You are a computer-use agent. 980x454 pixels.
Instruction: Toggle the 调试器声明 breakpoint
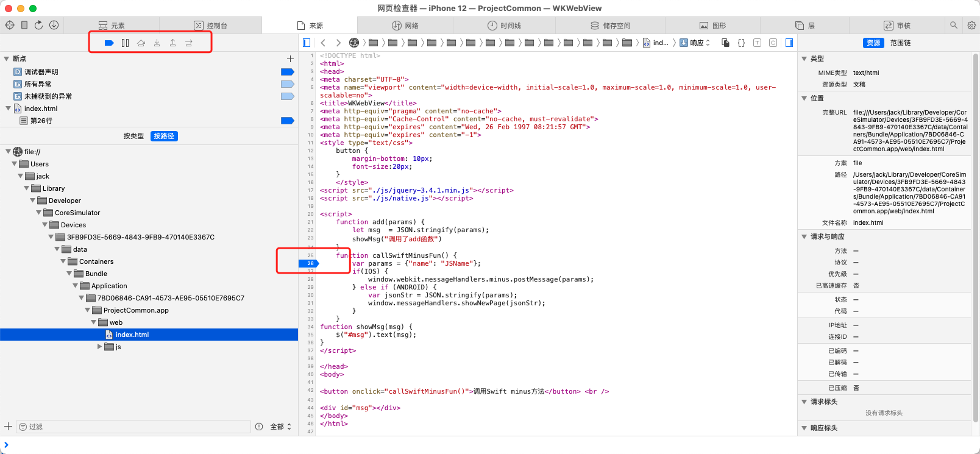tap(288, 72)
